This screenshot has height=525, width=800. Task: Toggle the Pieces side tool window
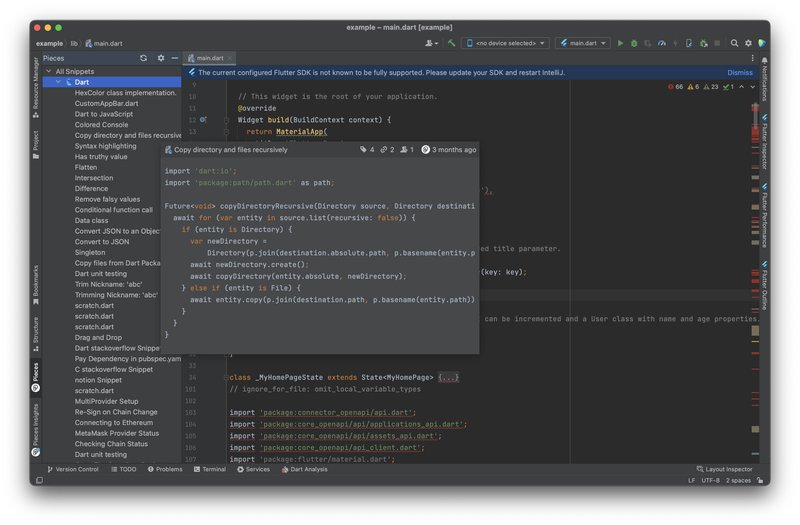pos(36,377)
